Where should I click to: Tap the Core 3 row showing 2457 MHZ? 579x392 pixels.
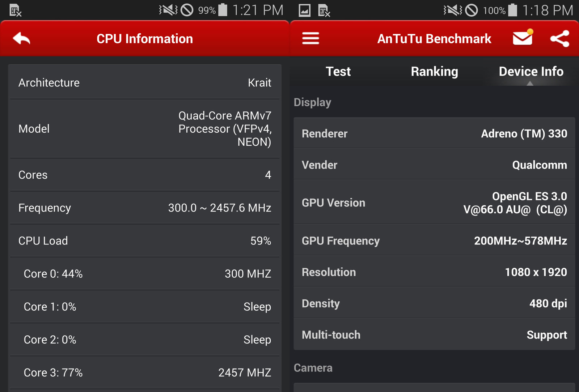point(145,372)
